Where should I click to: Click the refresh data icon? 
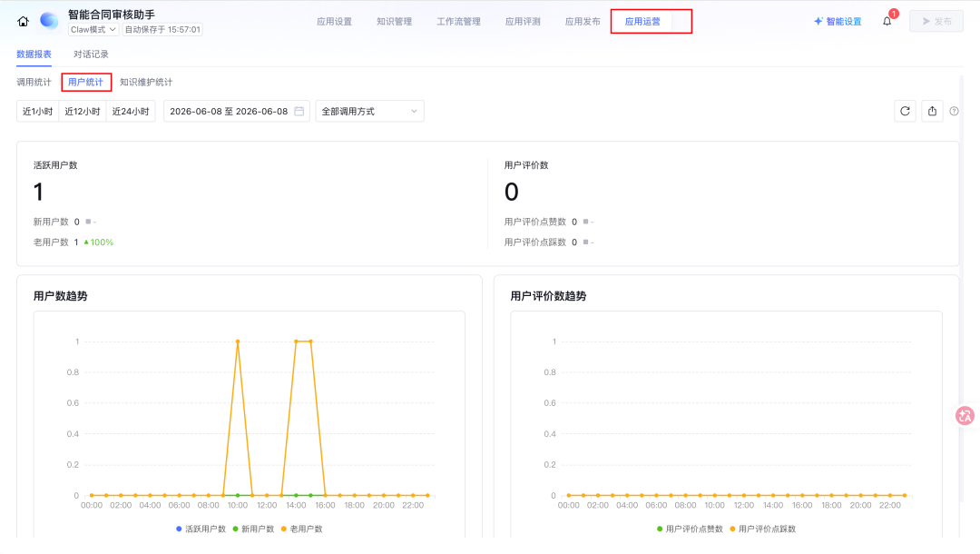(x=905, y=112)
